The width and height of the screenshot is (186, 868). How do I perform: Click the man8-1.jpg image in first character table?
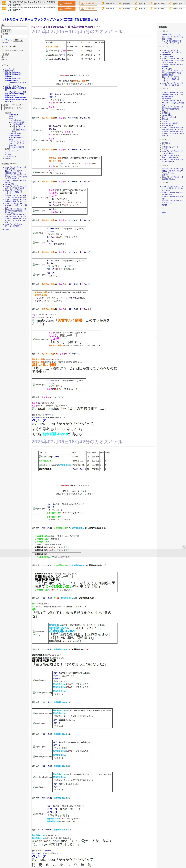(52, 59)
